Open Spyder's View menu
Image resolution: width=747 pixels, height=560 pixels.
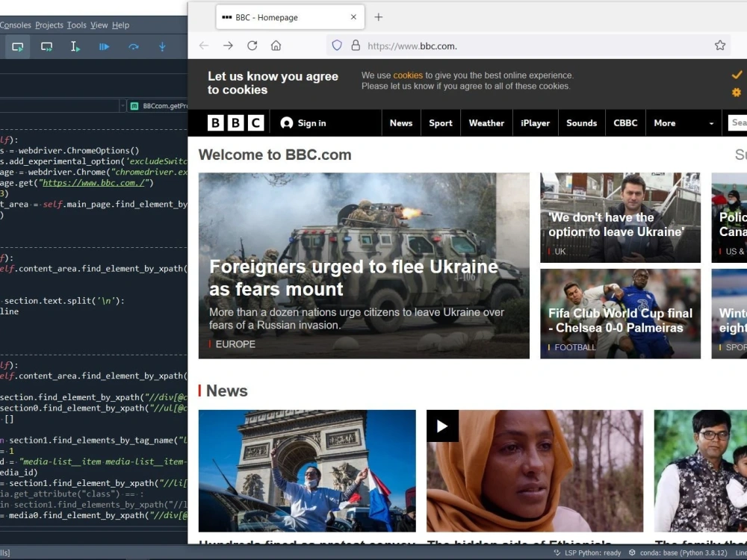[99, 25]
